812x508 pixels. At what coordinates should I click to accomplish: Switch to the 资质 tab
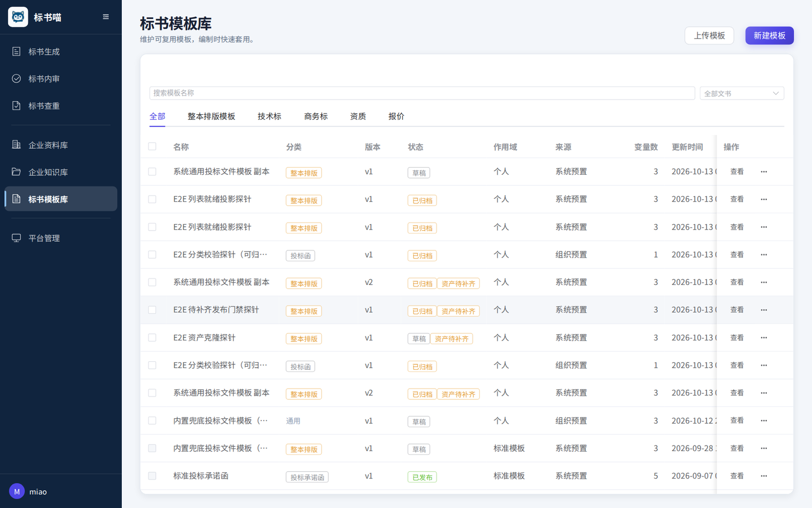[358, 116]
